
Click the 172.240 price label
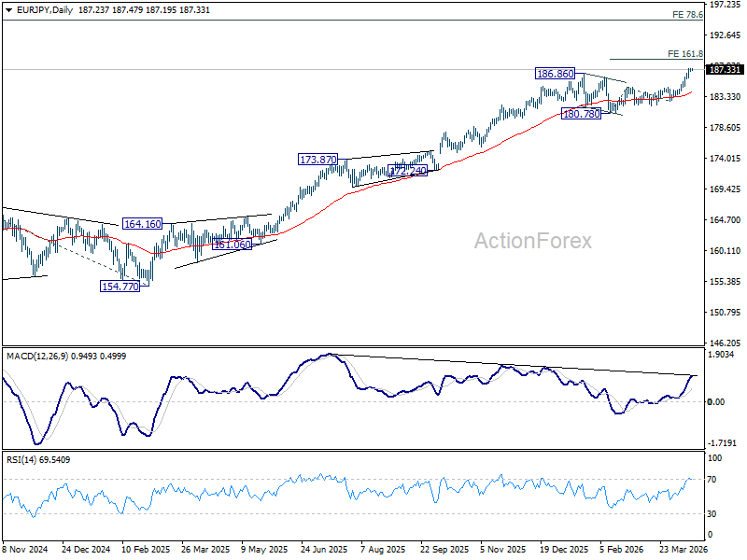pyautogui.click(x=408, y=171)
